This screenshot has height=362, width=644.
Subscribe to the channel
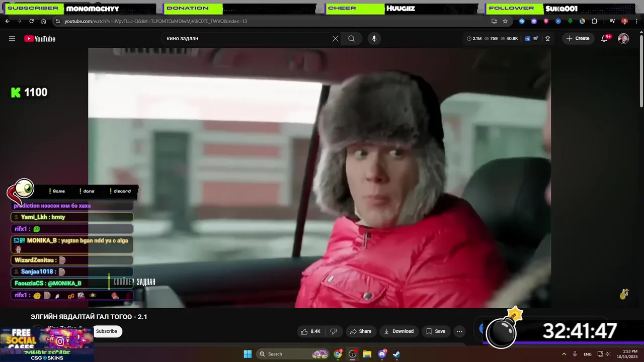pyautogui.click(x=107, y=331)
